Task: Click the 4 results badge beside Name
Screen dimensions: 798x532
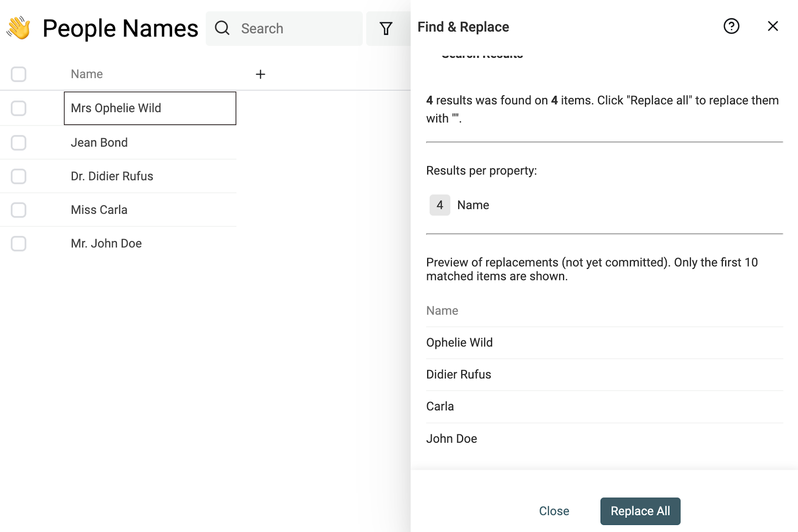Action: pyautogui.click(x=439, y=205)
